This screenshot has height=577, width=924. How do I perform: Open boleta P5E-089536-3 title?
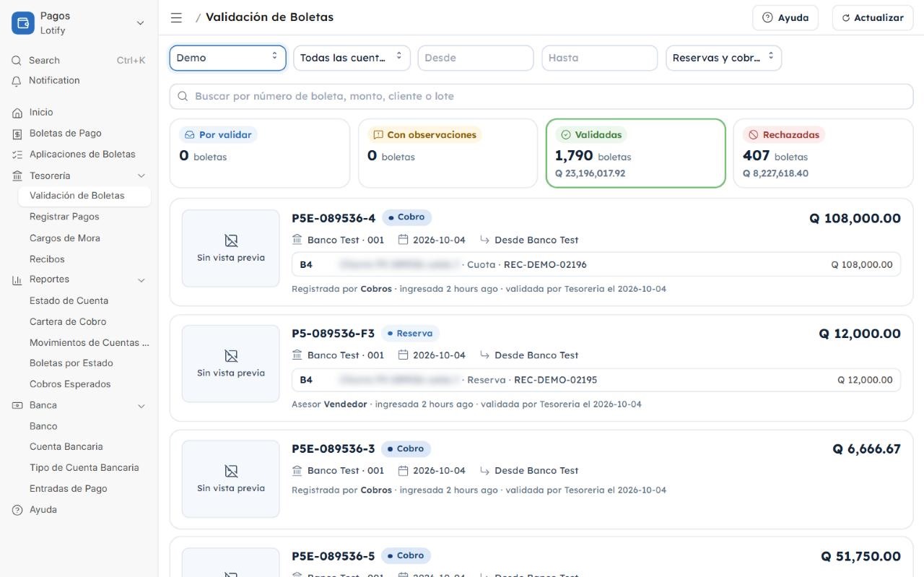point(333,449)
